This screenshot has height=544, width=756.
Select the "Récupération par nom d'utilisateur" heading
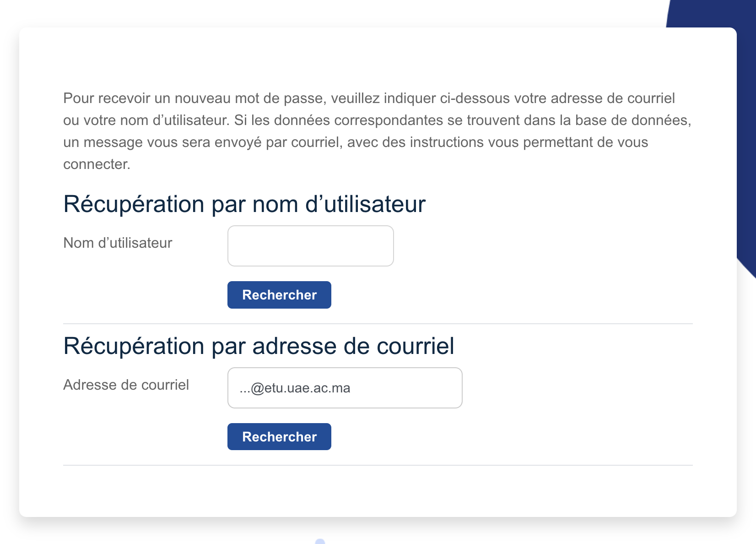244,204
